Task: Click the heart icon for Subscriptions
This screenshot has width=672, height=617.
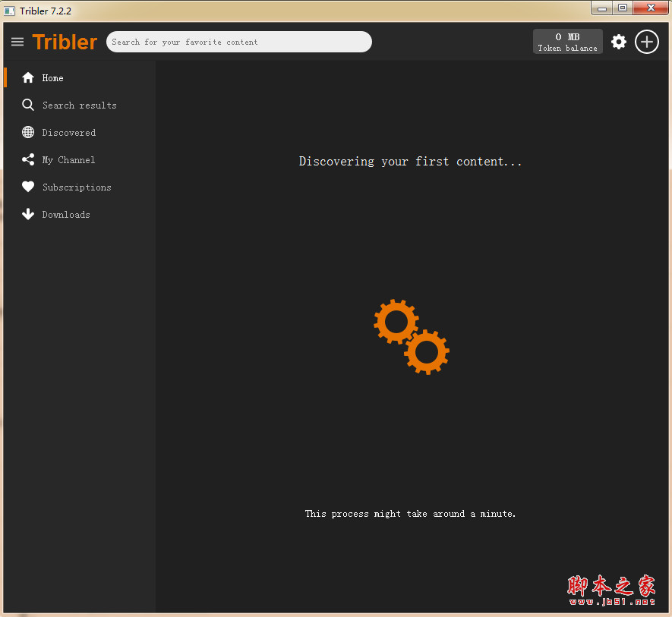Action: coord(28,187)
